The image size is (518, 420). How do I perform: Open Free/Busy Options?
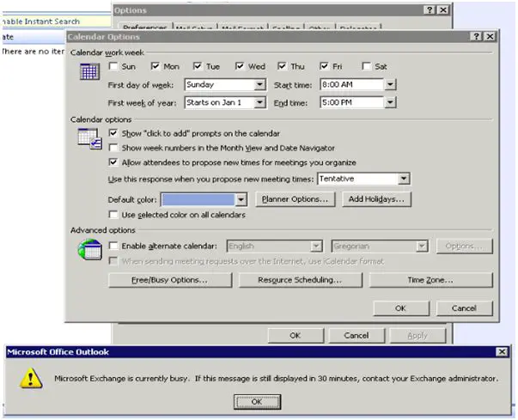coord(170,280)
